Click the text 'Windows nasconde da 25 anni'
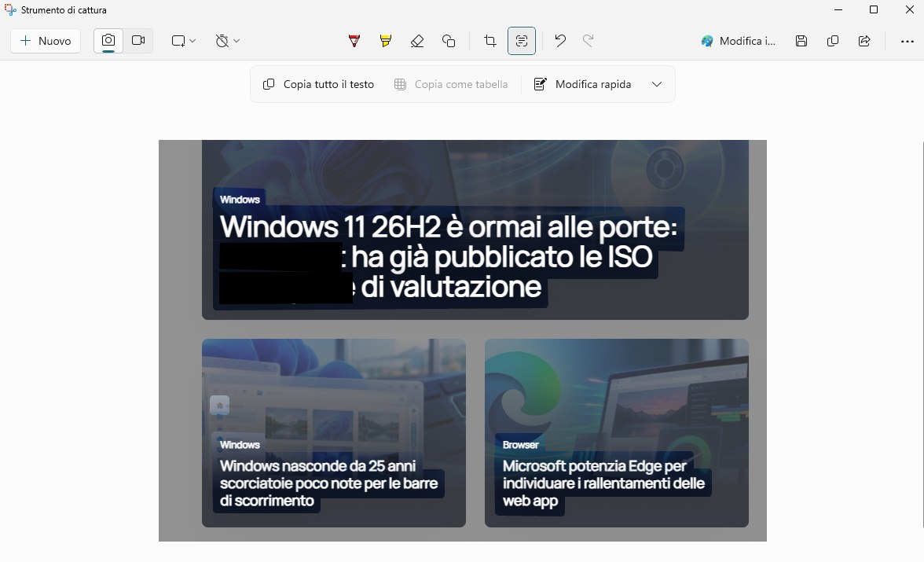 click(x=317, y=466)
